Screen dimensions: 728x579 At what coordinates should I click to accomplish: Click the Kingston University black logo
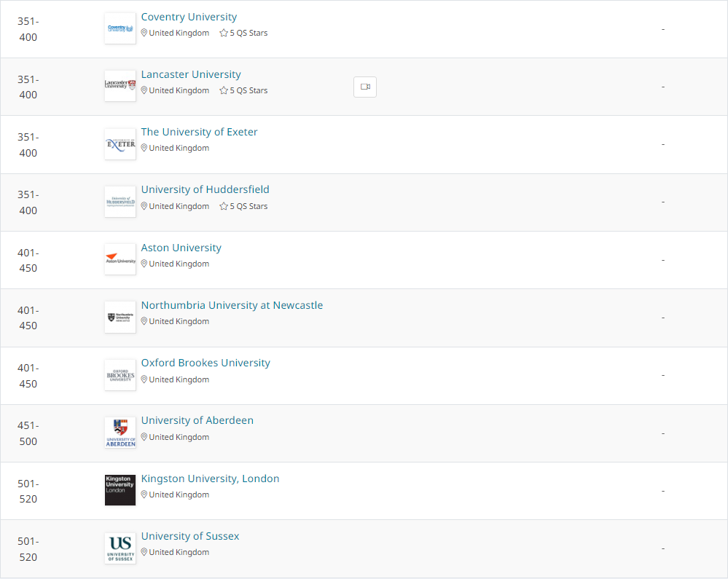coord(120,490)
